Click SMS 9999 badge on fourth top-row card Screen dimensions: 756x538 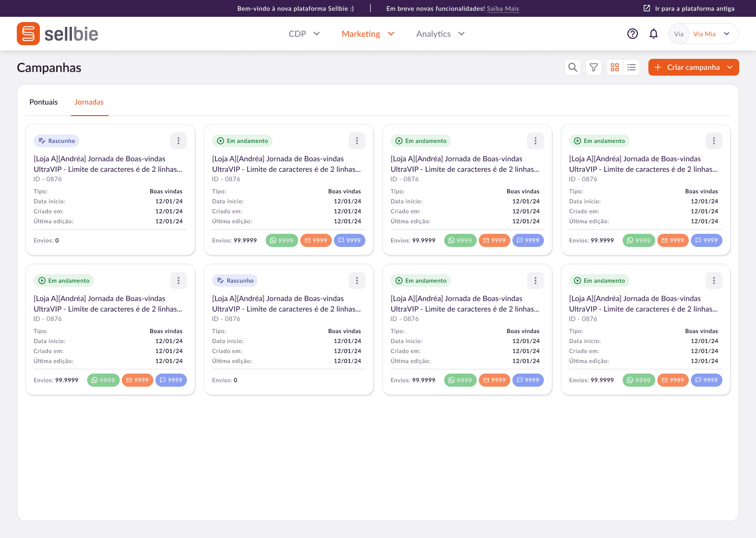tap(707, 241)
